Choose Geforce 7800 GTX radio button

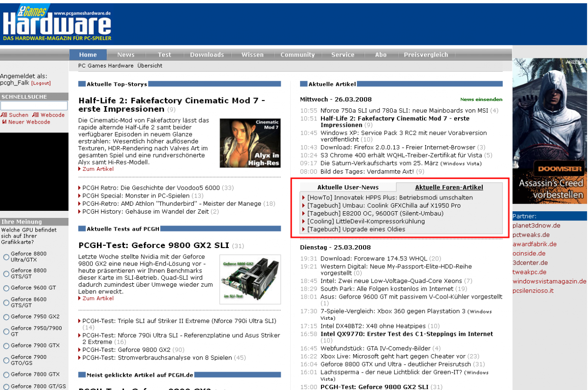[6, 375]
